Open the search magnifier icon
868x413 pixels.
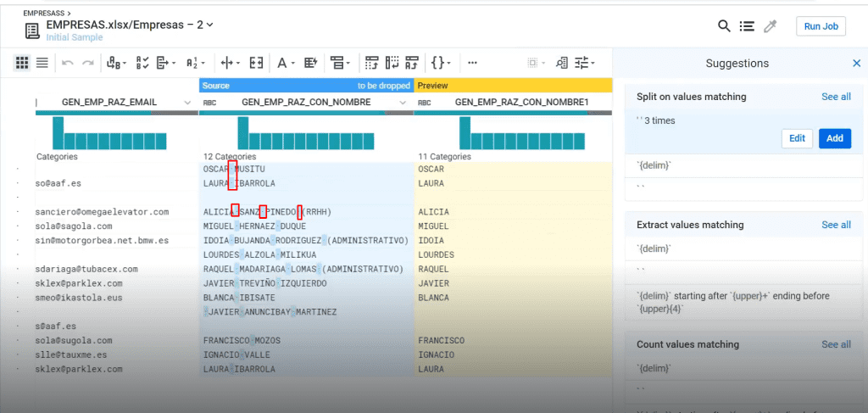click(724, 26)
